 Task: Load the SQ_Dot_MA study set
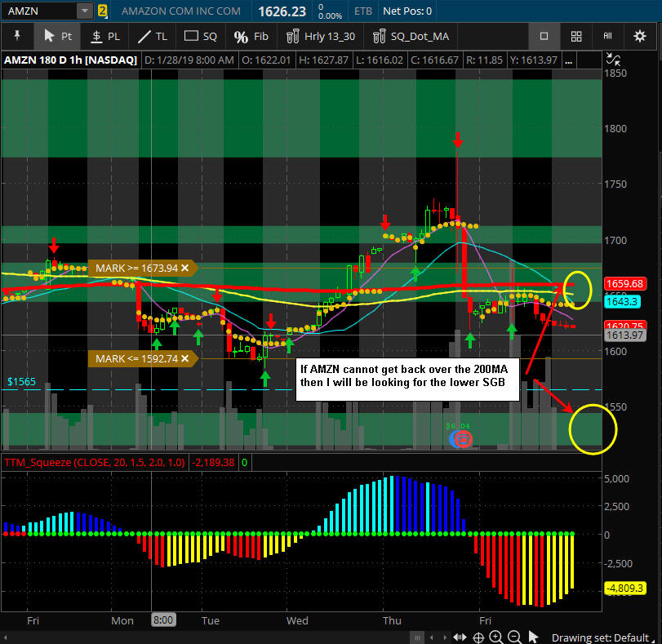pyautogui.click(x=411, y=36)
